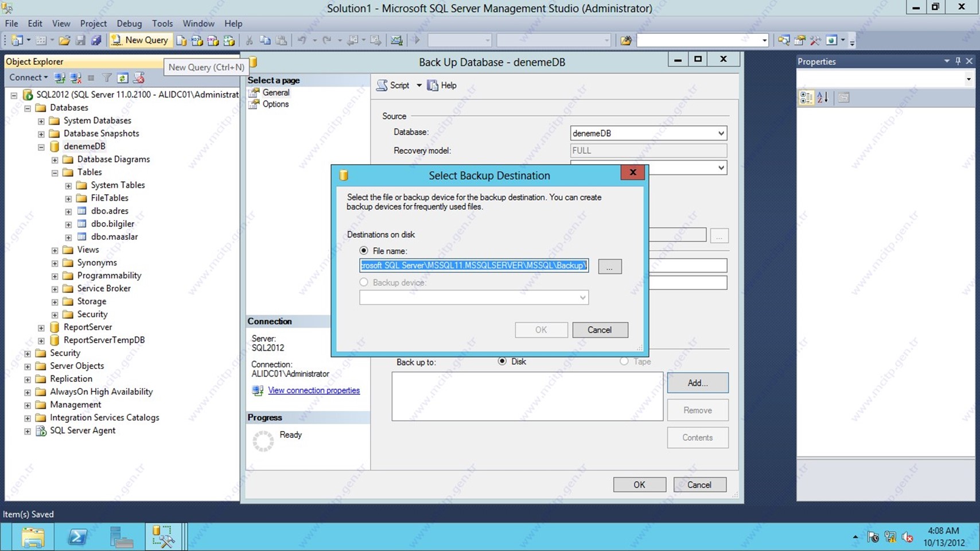The width and height of the screenshot is (980, 551).
Task: Select the Backup device radio button
Action: click(364, 282)
